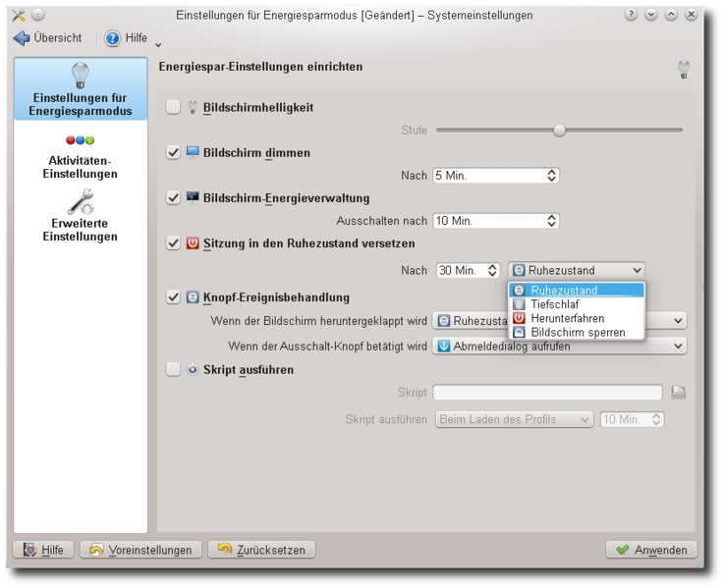Viewport: 724px width, 588px height.
Task: Click the title bar question mark help icon
Action: coord(631,15)
